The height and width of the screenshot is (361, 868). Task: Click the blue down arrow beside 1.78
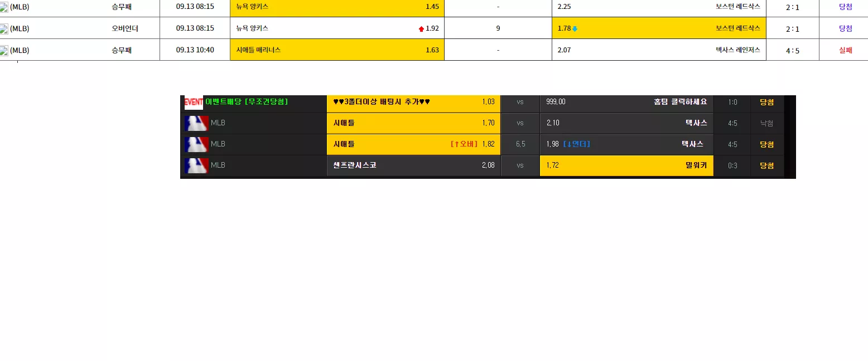pos(575,28)
